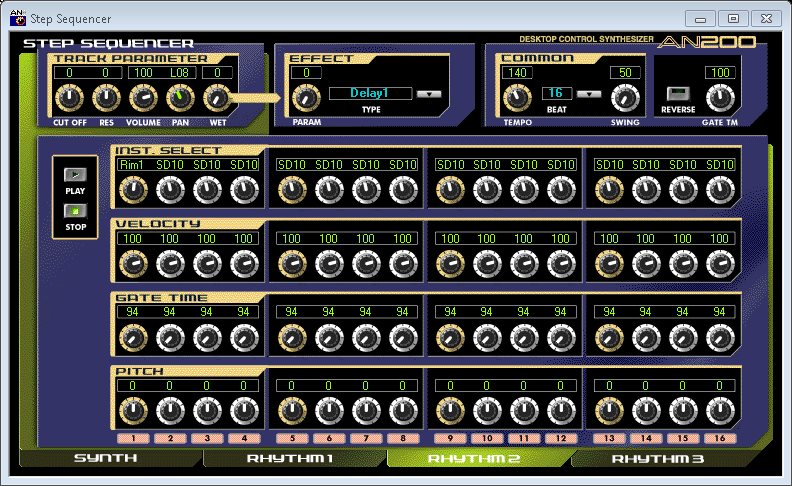Viewport: 792px width, 486px height.
Task: Click the Delay1 effect type field
Action: tap(369, 94)
